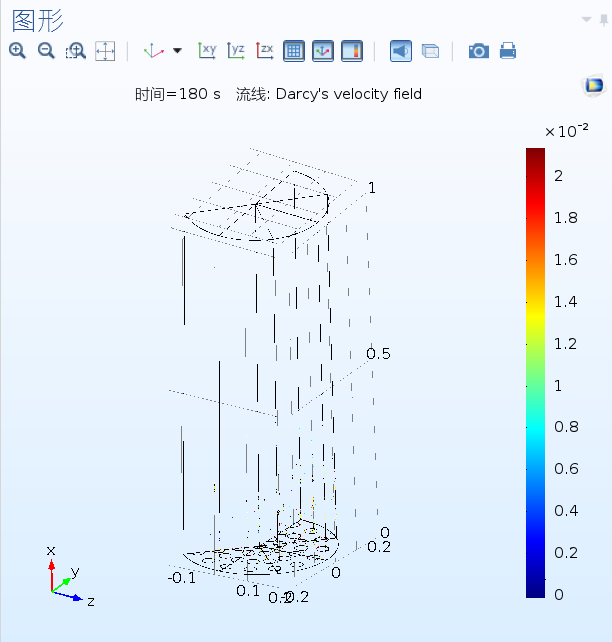Viewport: 612px width, 642px height.
Task: Toggle the transparency button
Action: tap(430, 51)
